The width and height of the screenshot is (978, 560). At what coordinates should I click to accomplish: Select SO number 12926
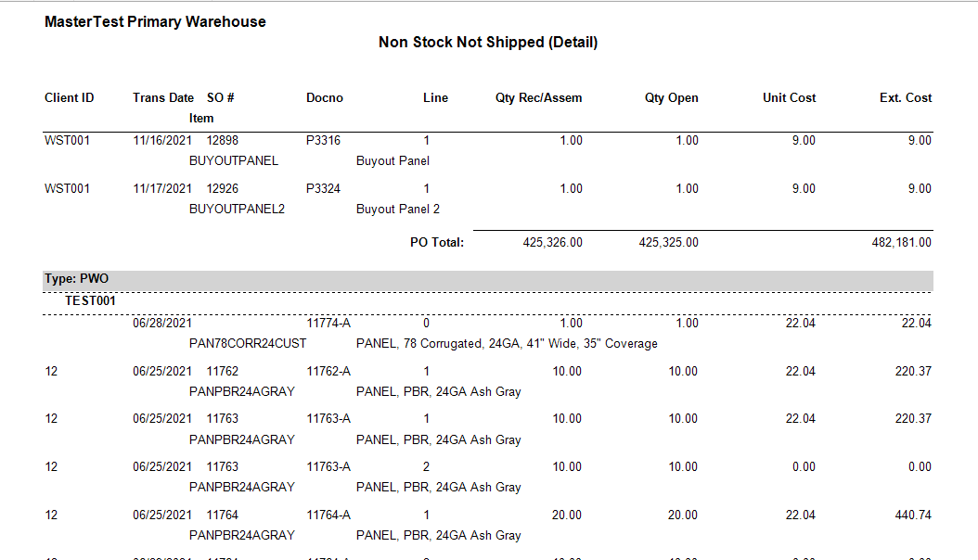click(223, 188)
